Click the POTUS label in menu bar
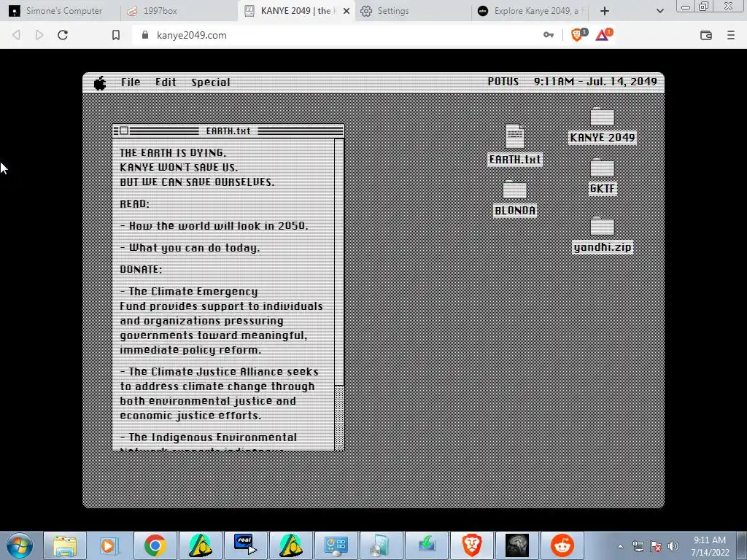This screenshot has height=560, width=747. point(503,82)
